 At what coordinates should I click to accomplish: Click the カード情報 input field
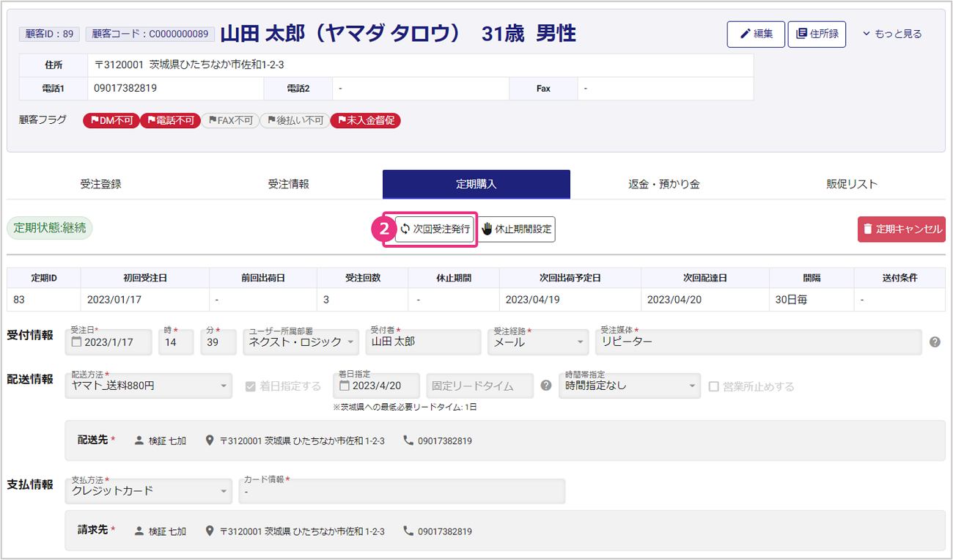click(402, 491)
